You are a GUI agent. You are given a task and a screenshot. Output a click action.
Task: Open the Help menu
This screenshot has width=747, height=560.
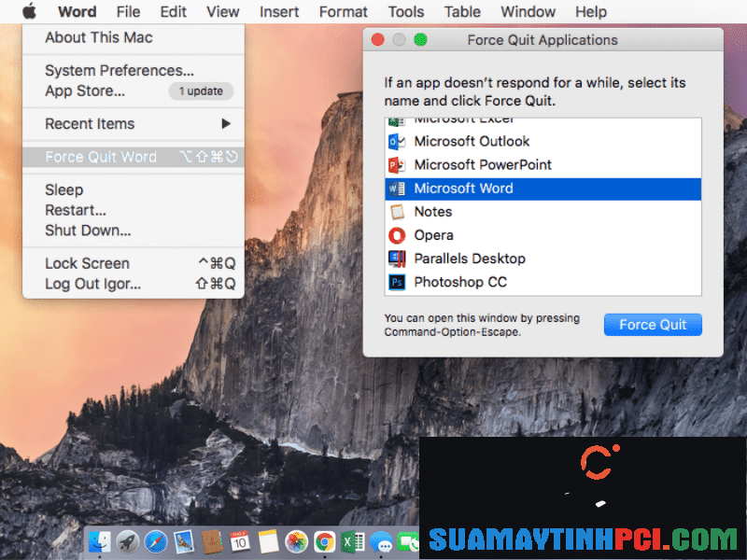pyautogui.click(x=591, y=11)
